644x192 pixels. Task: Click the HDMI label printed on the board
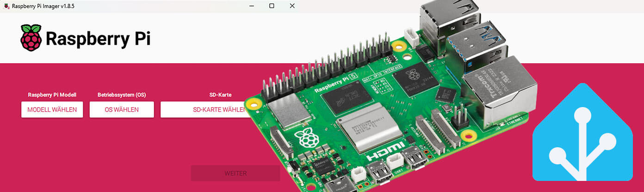coord(382,155)
